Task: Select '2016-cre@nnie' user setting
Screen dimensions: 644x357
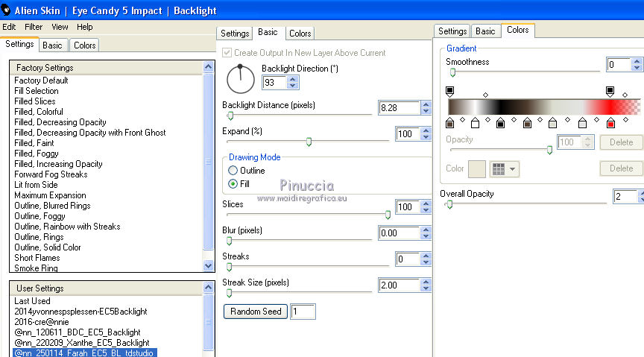Action: click(x=42, y=322)
